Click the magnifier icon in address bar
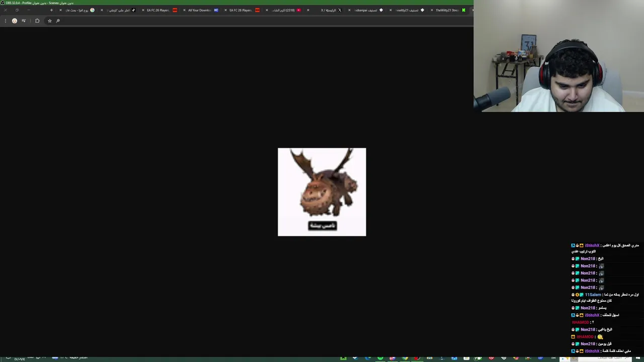Image resolution: width=644 pixels, height=362 pixels. 58,21
